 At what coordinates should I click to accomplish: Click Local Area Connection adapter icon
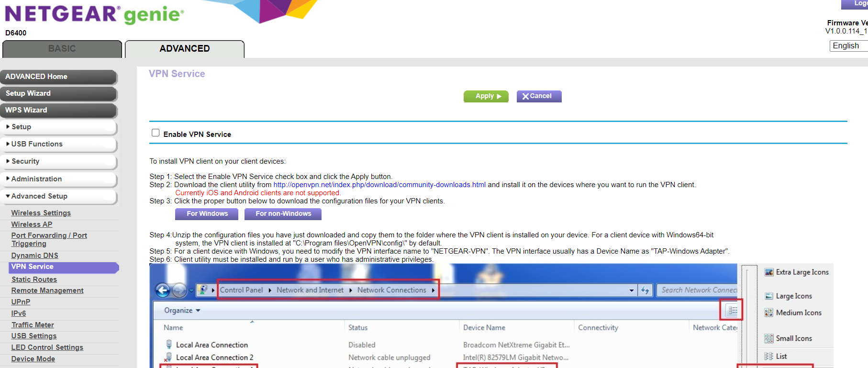(x=169, y=345)
